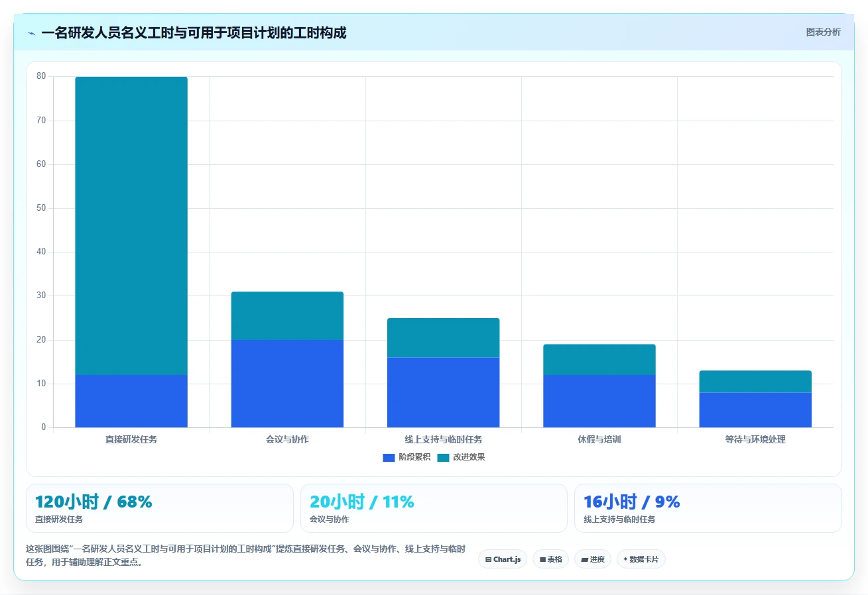Select the 表格 tag chip
Screen dimensions: 868x595
[x=550, y=559]
